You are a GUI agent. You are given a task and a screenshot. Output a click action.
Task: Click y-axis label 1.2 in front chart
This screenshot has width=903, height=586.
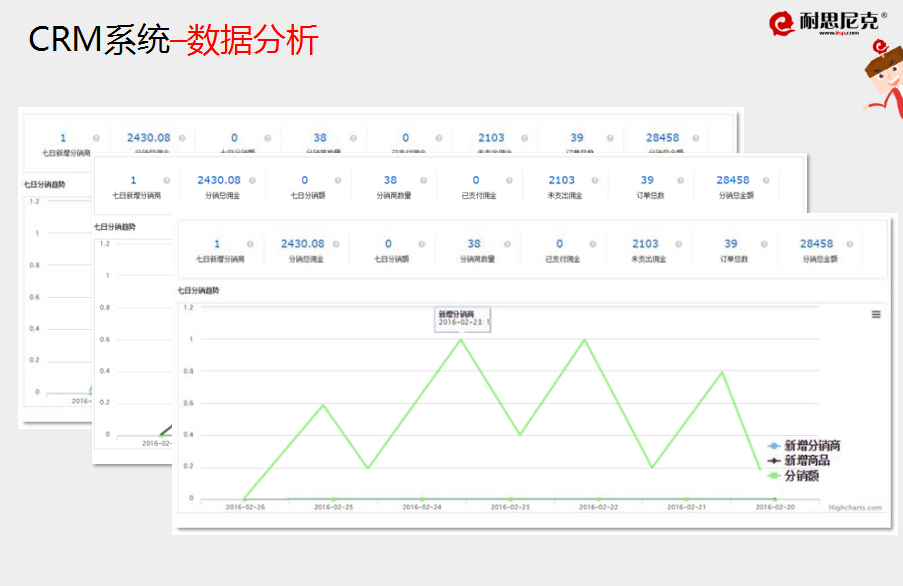(x=188, y=307)
